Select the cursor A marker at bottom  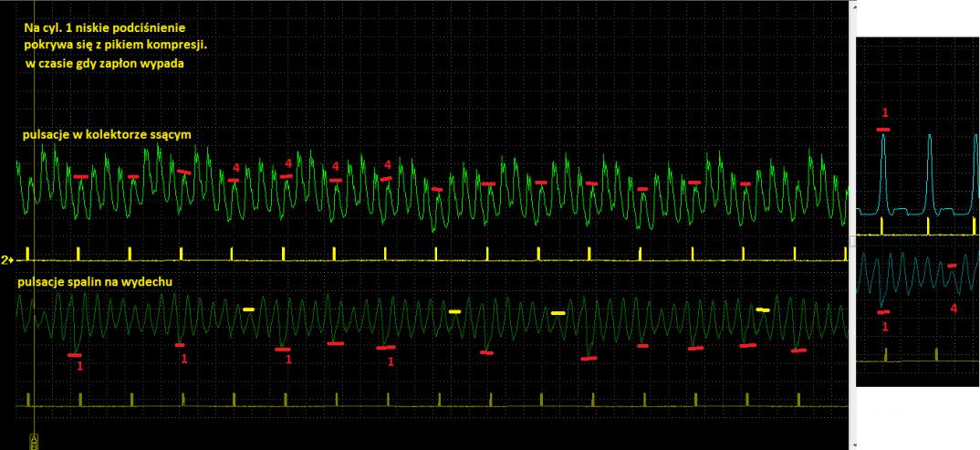(35, 438)
